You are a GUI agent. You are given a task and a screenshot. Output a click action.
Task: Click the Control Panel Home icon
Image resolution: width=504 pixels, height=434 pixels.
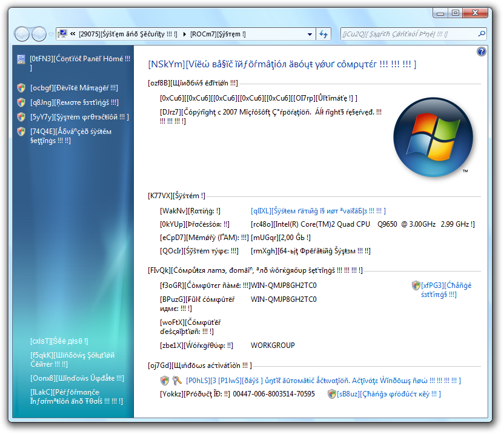(21, 59)
